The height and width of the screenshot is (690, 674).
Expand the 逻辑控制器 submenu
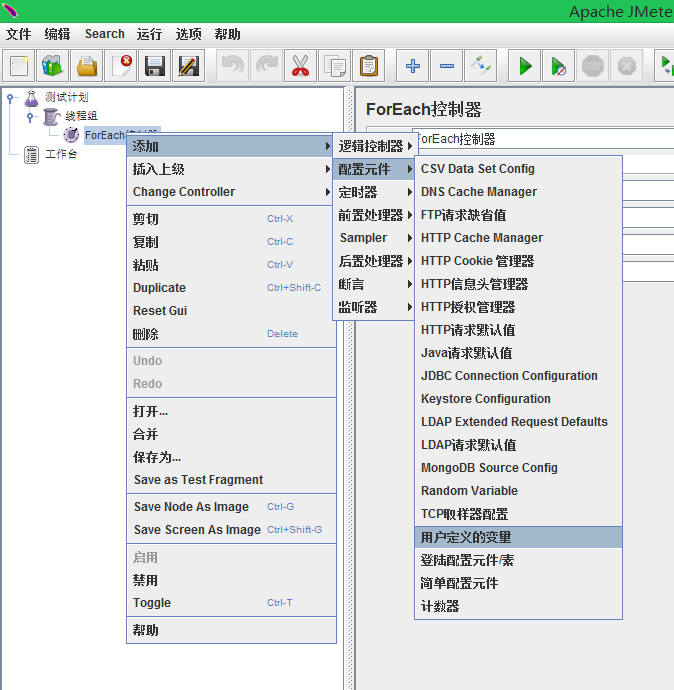374,146
